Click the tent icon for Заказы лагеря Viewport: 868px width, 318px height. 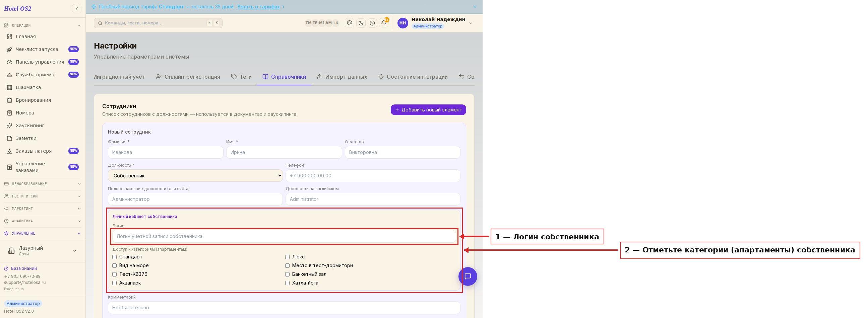9,151
